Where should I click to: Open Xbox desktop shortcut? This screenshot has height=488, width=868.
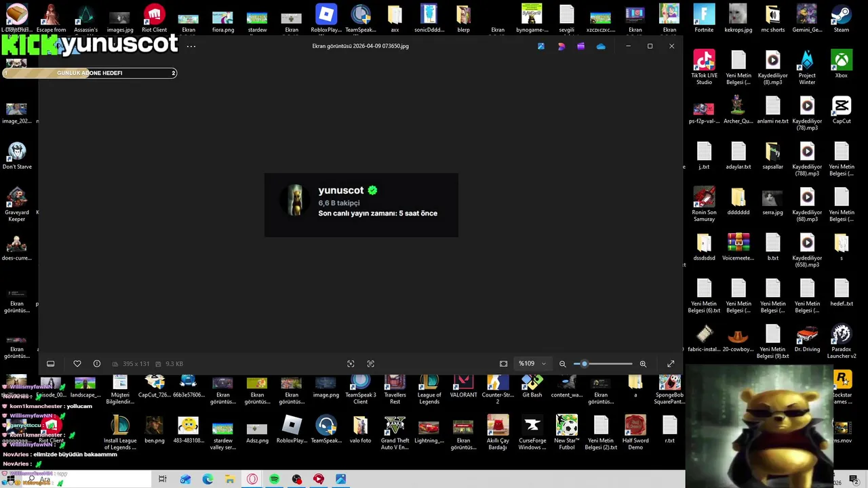842,65
